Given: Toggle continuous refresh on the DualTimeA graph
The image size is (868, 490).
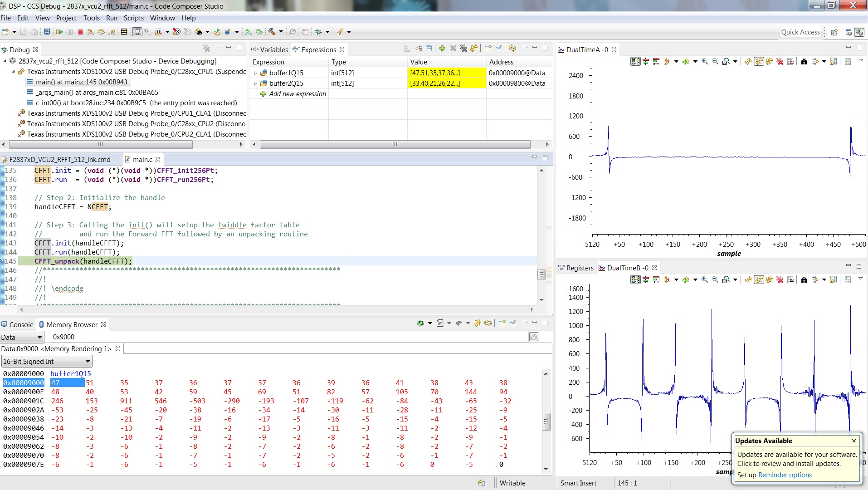Looking at the screenshot, I should 760,61.
